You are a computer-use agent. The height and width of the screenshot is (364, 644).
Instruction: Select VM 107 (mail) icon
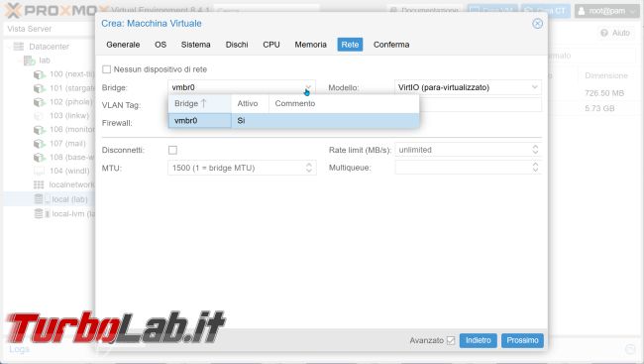(x=40, y=144)
